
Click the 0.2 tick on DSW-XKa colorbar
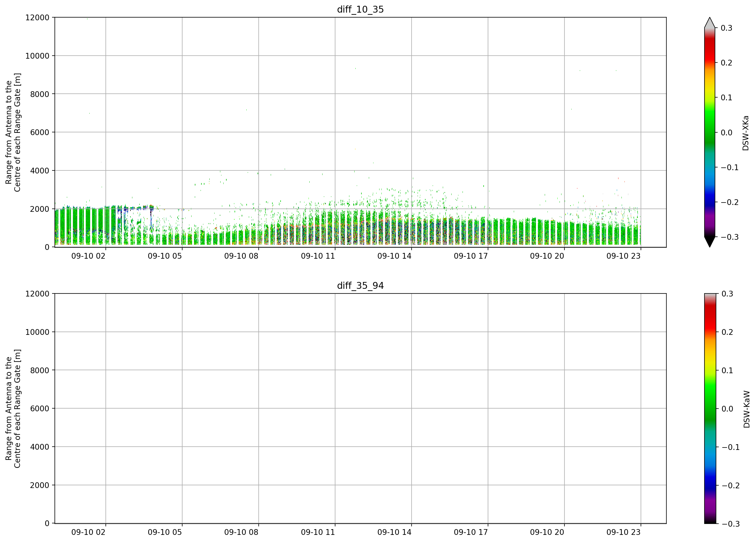(726, 63)
